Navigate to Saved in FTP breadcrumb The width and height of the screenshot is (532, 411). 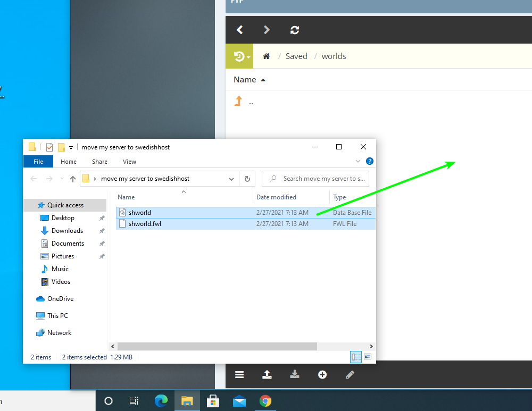296,56
